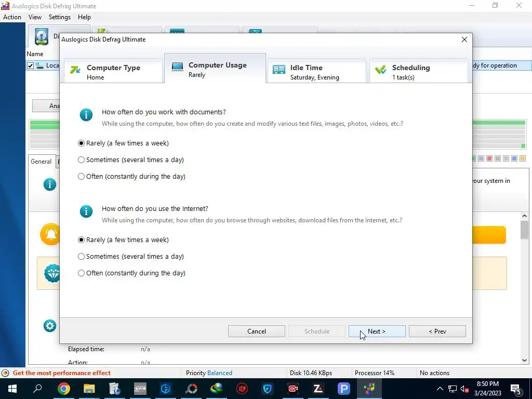Image resolution: width=532 pixels, height=399 pixels.
Task: Show hidden system tray icons chevron
Action: tap(440, 389)
